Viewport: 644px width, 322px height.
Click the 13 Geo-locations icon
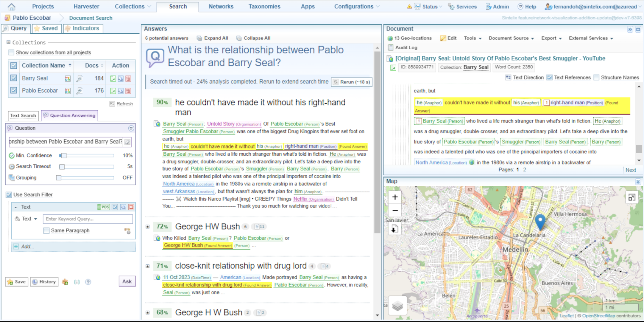[390, 38]
